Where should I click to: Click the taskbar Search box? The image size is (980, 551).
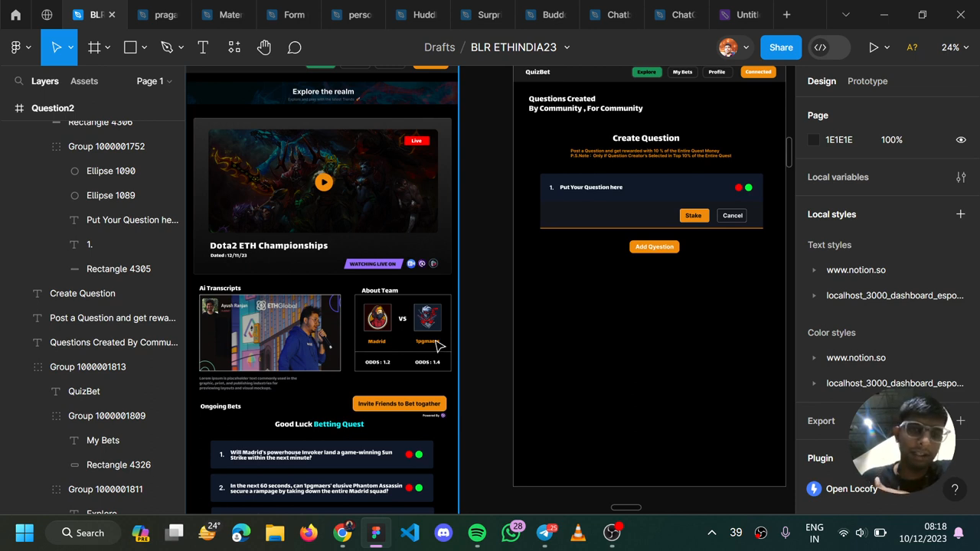pos(83,533)
